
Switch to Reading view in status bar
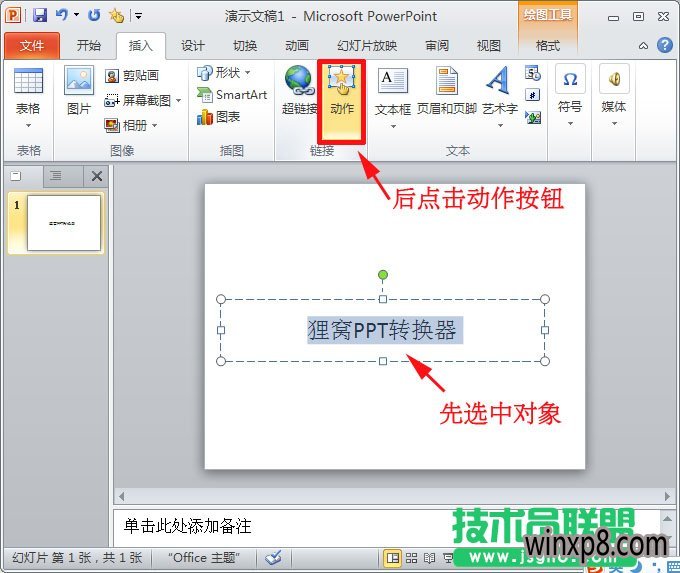pos(429,558)
